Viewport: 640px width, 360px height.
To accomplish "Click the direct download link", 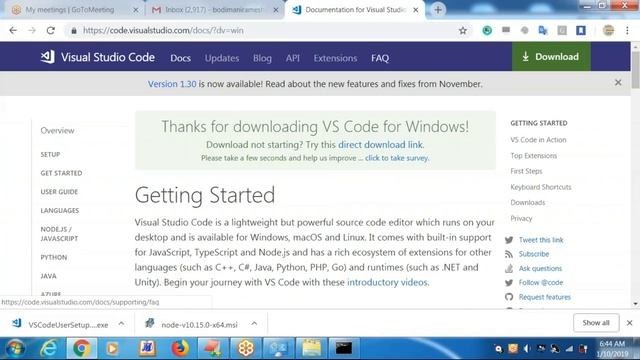I will (380, 144).
